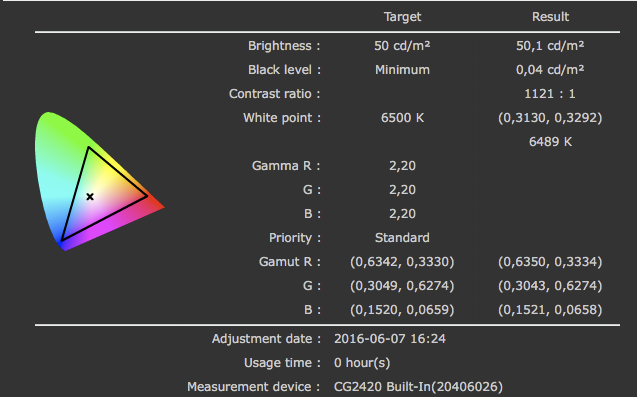
Task: Click Gamut B result (0,1521, 0,0658)
Action: click(550, 309)
